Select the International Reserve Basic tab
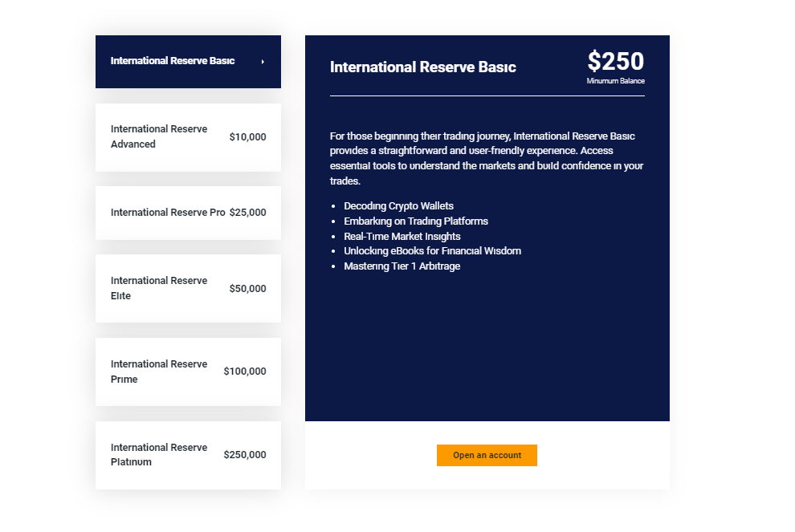 click(188, 62)
